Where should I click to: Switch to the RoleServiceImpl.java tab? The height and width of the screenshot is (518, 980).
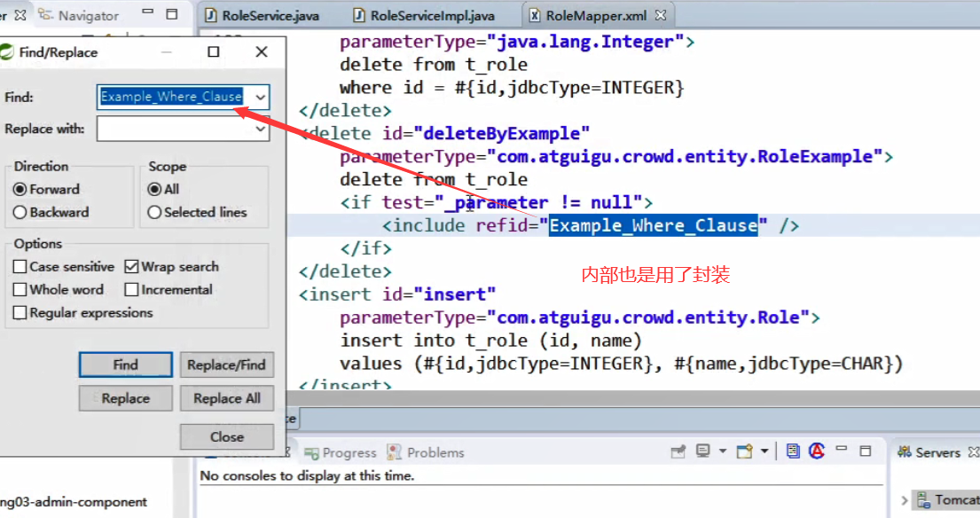click(x=424, y=16)
